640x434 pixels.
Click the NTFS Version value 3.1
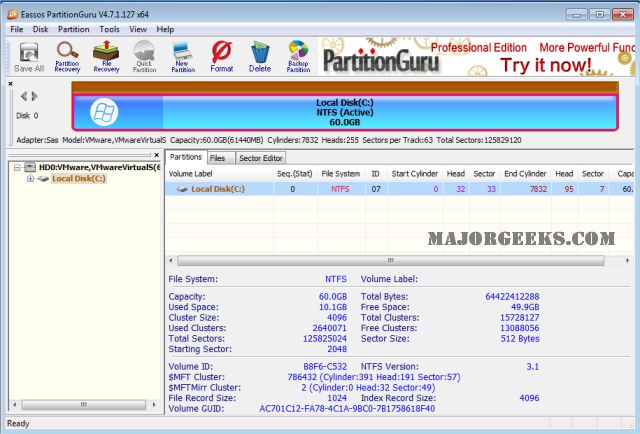(533, 367)
